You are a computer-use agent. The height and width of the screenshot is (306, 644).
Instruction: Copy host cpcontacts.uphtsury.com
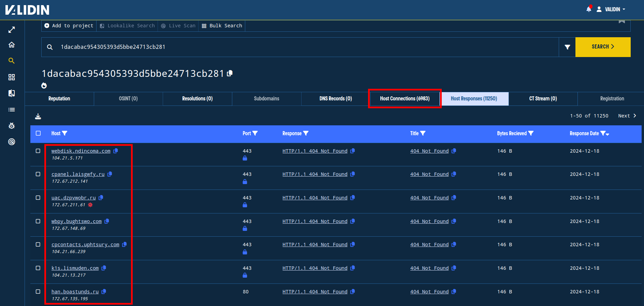click(x=125, y=244)
